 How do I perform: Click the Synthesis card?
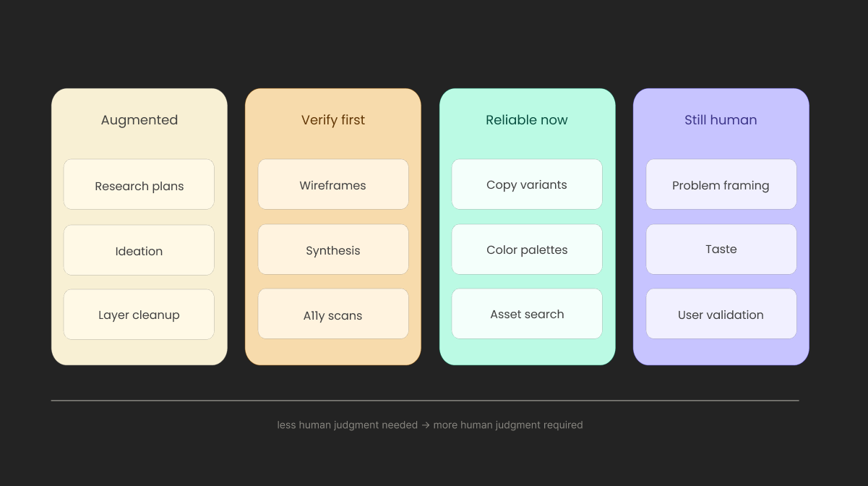point(333,250)
